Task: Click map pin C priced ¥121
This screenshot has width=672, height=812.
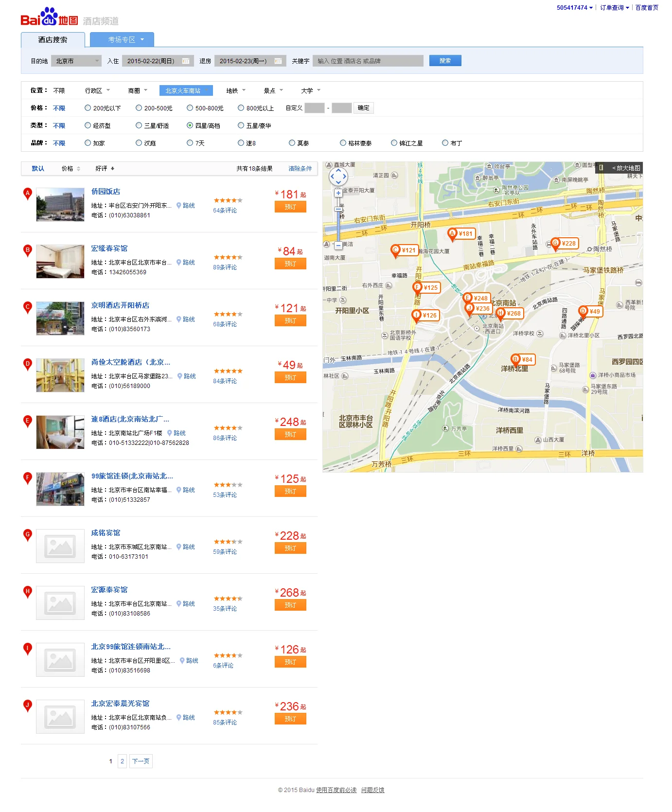Action: [x=405, y=251]
